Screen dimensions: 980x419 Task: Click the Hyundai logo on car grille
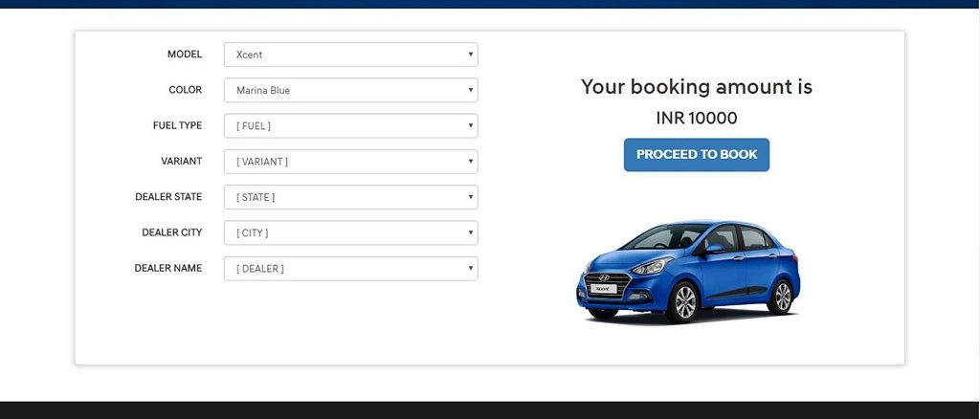(x=604, y=277)
